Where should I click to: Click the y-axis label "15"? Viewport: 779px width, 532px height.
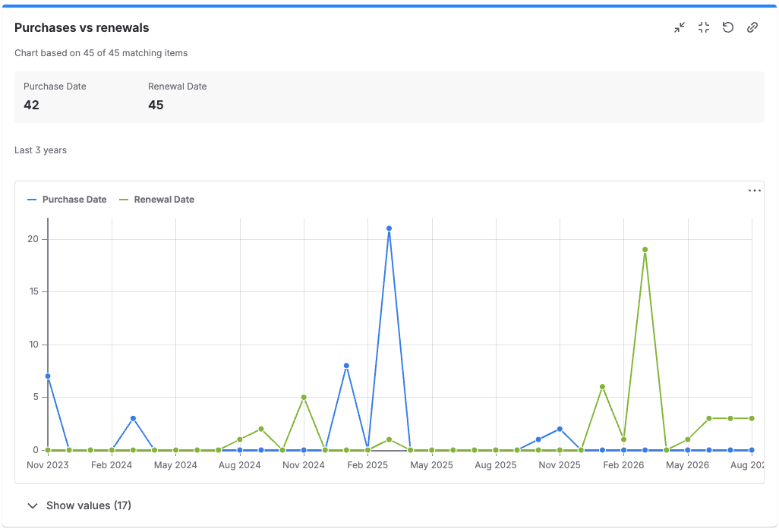point(33,291)
